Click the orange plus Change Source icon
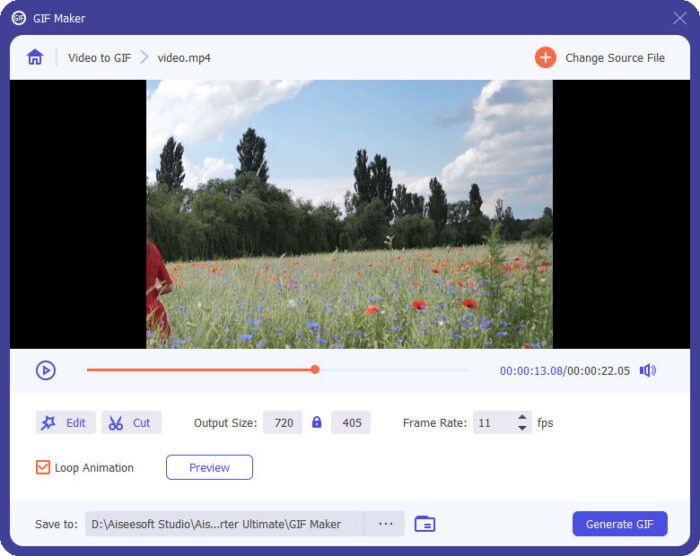700x556 pixels. (x=545, y=58)
